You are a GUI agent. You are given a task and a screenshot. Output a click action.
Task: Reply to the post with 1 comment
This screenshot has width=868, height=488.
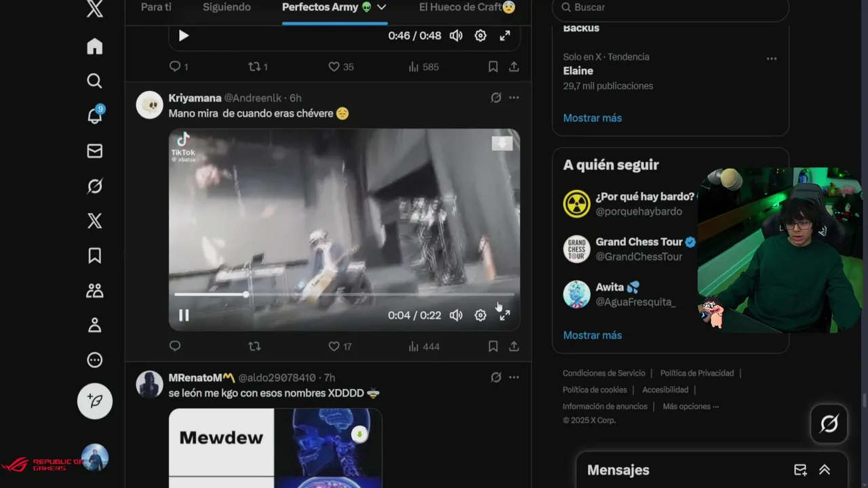point(178,66)
